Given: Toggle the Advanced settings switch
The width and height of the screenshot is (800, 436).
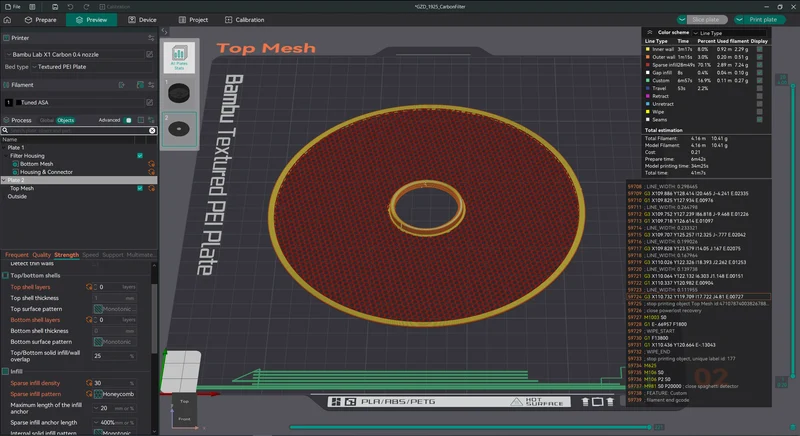Looking at the screenshot, I should 129,120.
